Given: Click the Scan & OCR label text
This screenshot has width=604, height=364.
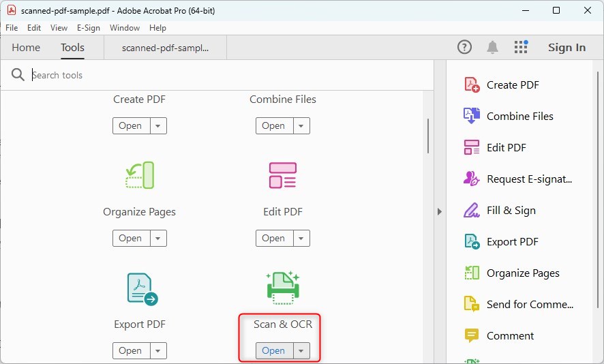Looking at the screenshot, I should (283, 324).
